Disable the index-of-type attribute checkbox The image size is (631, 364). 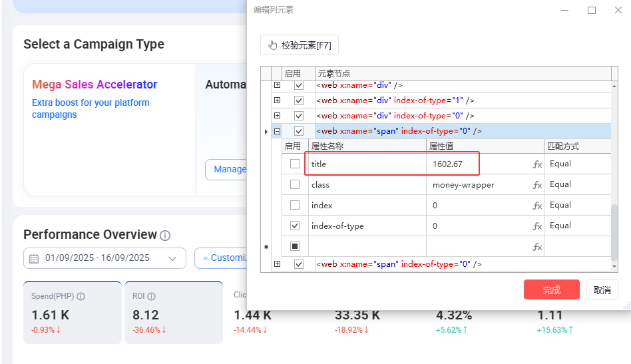coord(295,226)
